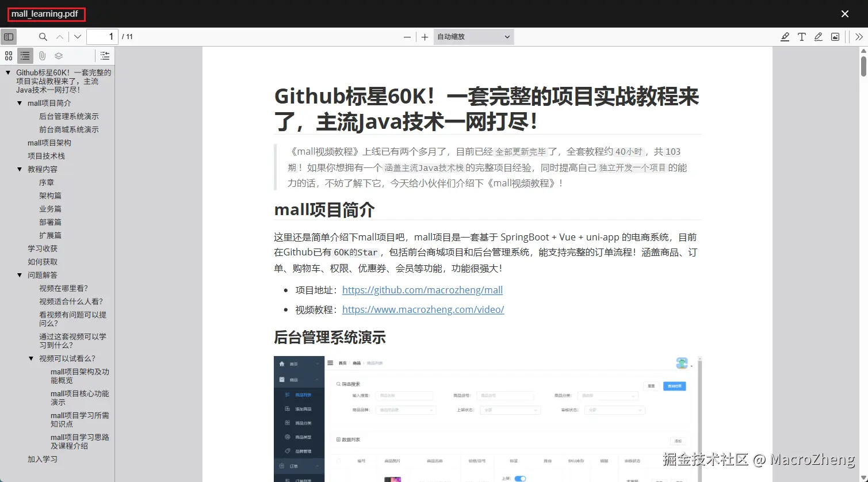
Task: Select the draw pencil tool
Action: click(819, 37)
